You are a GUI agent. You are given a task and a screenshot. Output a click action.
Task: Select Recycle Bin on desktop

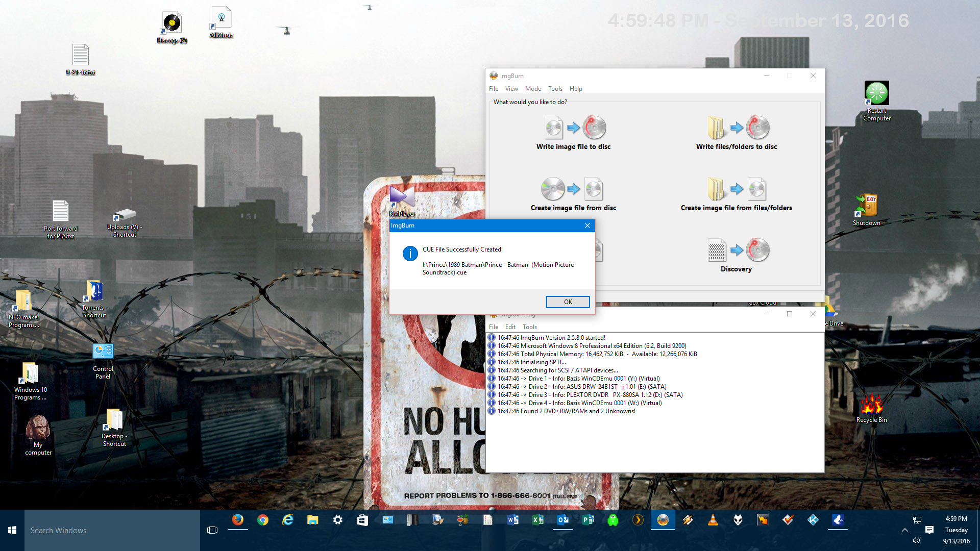(x=871, y=408)
